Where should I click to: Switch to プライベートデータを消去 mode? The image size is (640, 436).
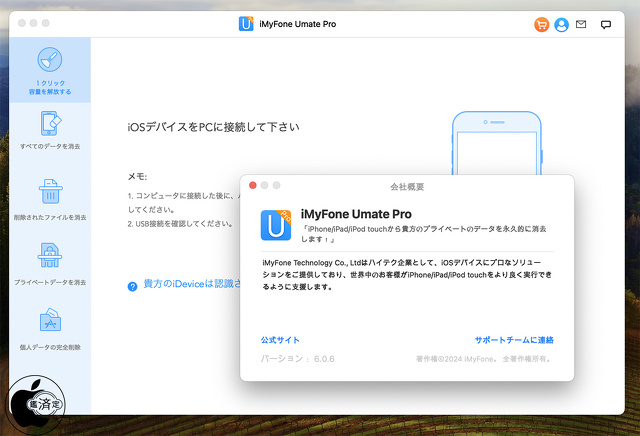click(x=50, y=263)
